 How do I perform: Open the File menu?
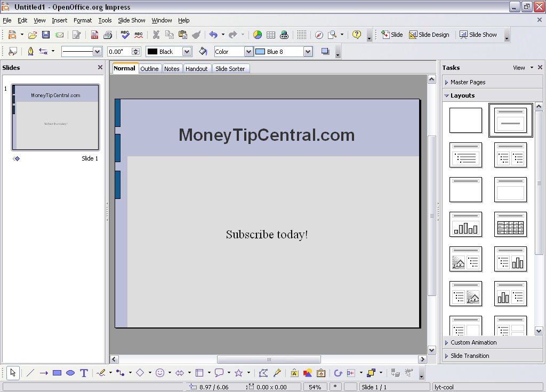7,20
